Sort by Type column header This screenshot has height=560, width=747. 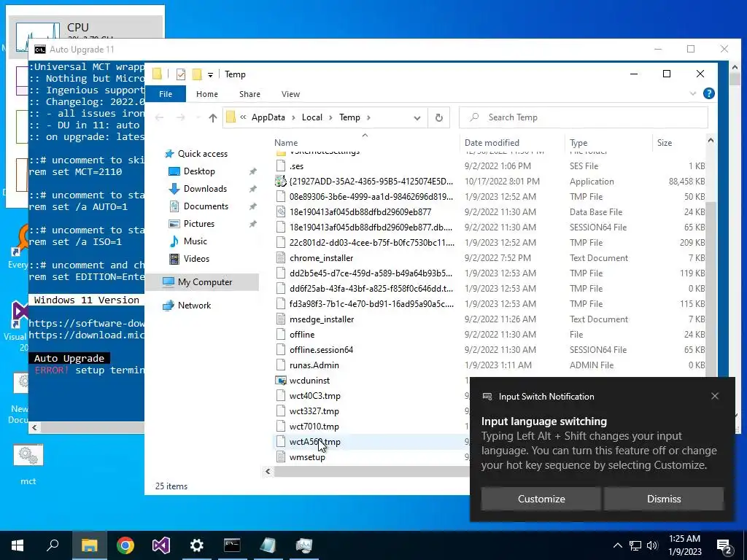click(578, 143)
